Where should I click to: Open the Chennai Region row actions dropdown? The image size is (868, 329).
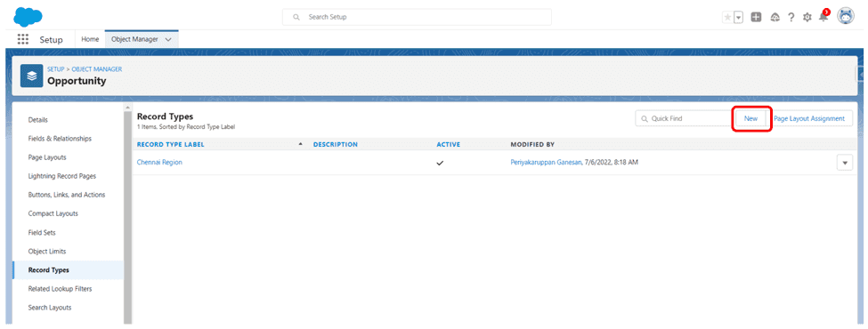click(x=845, y=163)
